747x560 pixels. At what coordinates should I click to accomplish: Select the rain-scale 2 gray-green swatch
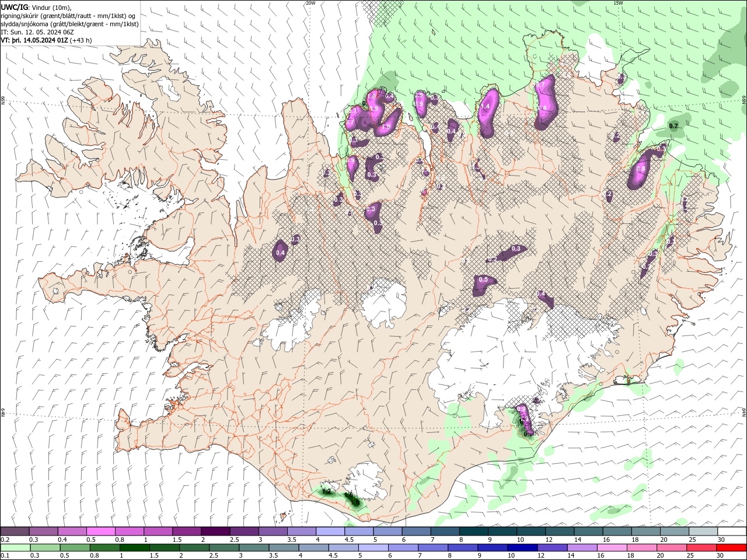(194, 548)
